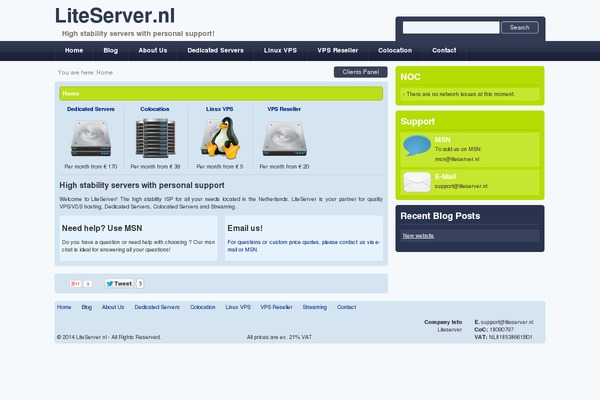Click the VPS Reseller heading link
This screenshot has width=600, height=400.
[x=284, y=109]
